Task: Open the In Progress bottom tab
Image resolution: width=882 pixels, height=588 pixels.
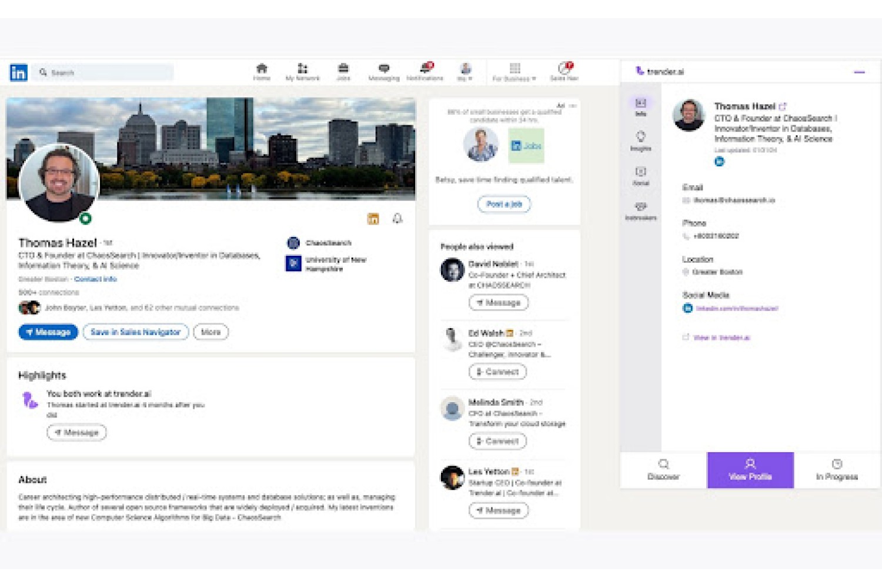Action: [x=837, y=470]
